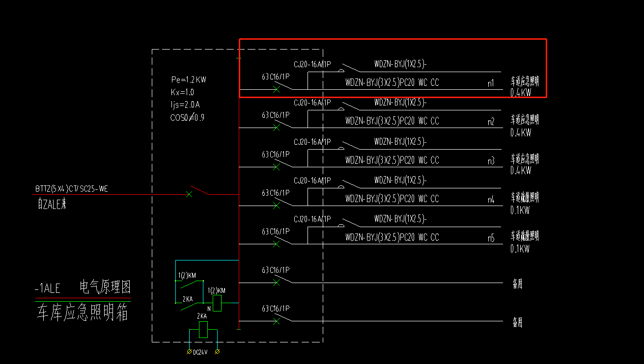The width and height of the screenshot is (644, 364).
Task: Select the green 2KA relay coil rectangle
Action: point(203,330)
